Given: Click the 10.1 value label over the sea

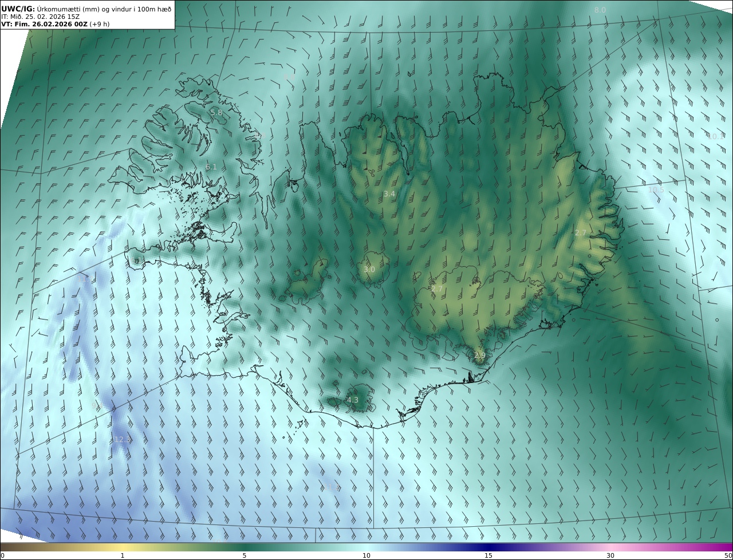Looking at the screenshot, I should click(715, 136).
